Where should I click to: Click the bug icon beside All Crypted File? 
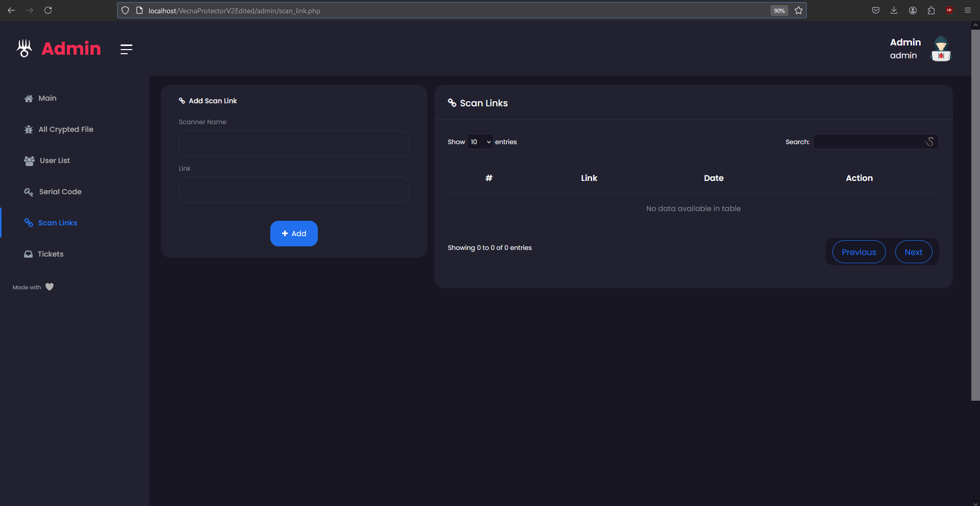click(29, 130)
